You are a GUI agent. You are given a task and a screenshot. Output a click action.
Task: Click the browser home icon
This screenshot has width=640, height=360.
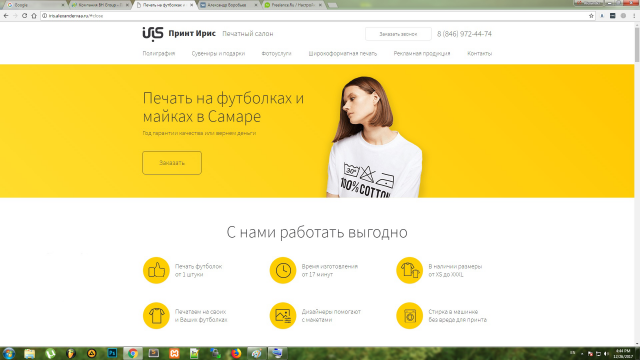[x=34, y=16]
